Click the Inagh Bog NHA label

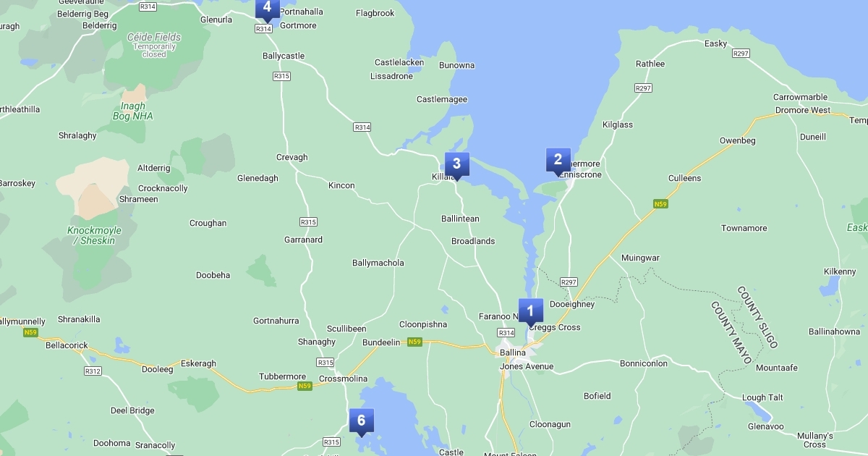pyautogui.click(x=133, y=111)
